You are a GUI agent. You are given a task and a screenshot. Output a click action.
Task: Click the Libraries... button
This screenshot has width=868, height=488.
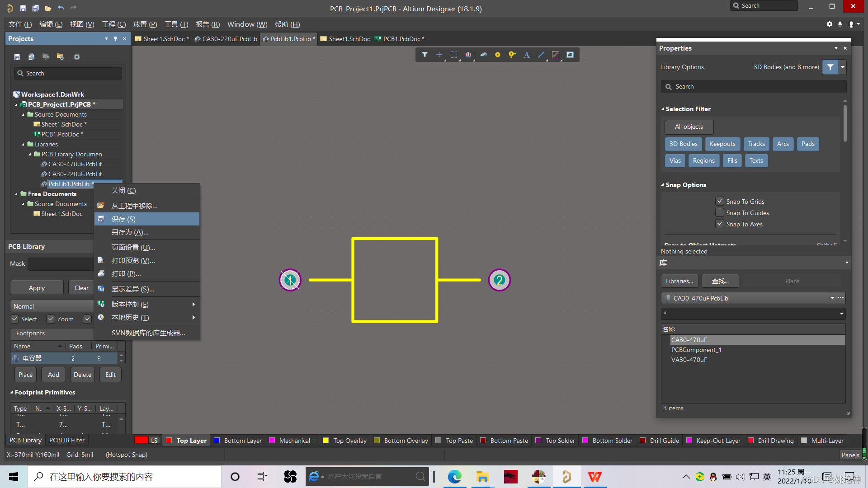tap(679, 281)
